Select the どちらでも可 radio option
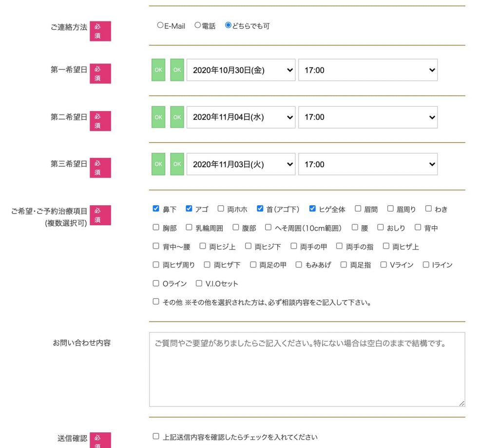The width and height of the screenshot is (499, 448). pos(228,26)
